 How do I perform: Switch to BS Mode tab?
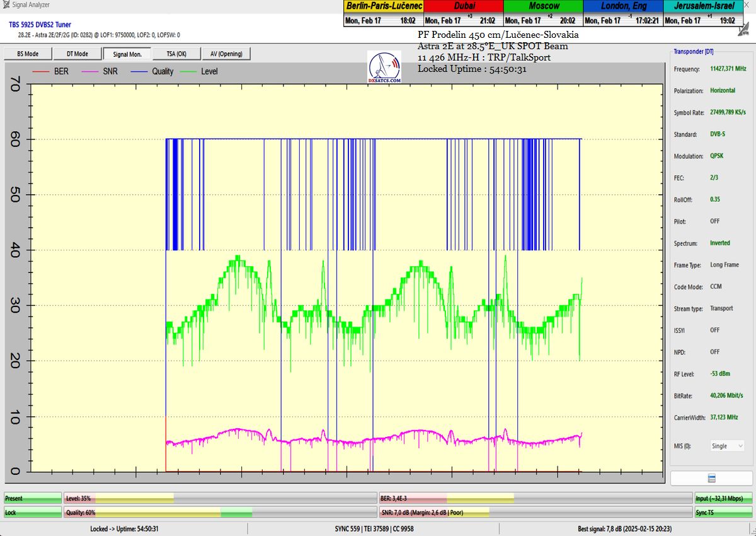click(27, 54)
